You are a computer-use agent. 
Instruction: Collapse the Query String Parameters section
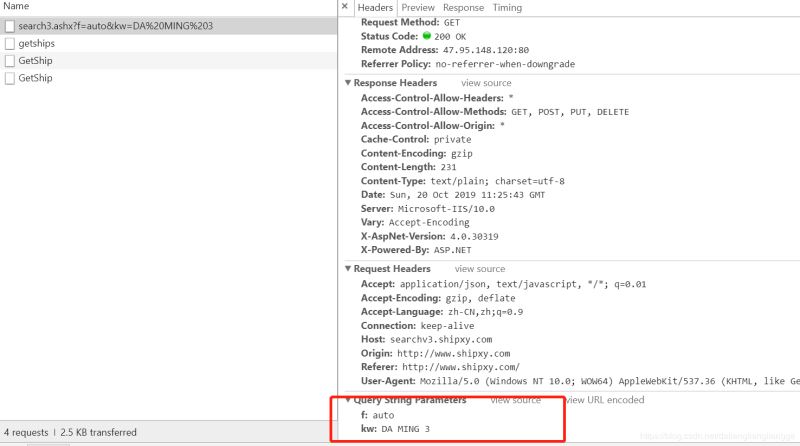coord(348,400)
